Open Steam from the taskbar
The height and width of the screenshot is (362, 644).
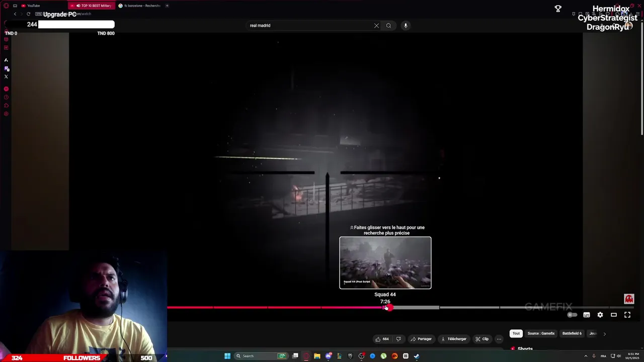(417, 356)
